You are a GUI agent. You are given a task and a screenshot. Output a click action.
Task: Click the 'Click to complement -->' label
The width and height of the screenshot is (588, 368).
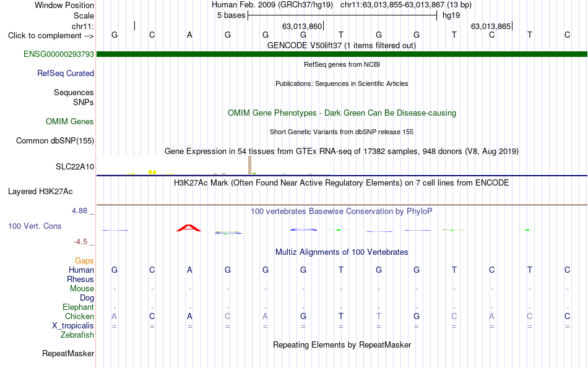tap(51, 36)
